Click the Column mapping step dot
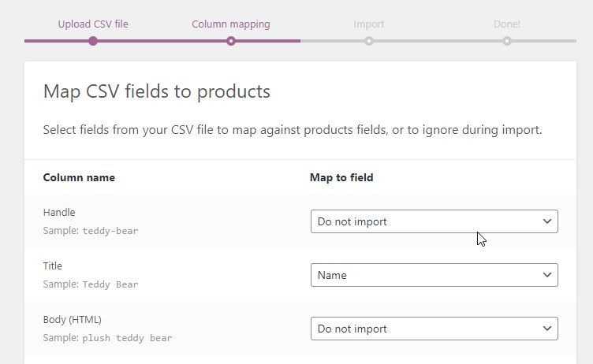 coord(231,41)
